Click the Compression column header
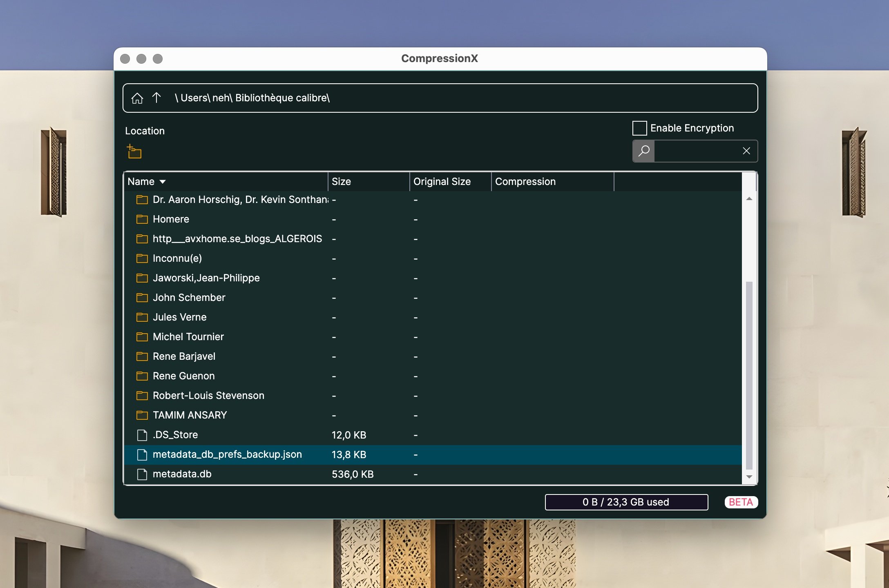This screenshot has height=588, width=889. coord(525,181)
